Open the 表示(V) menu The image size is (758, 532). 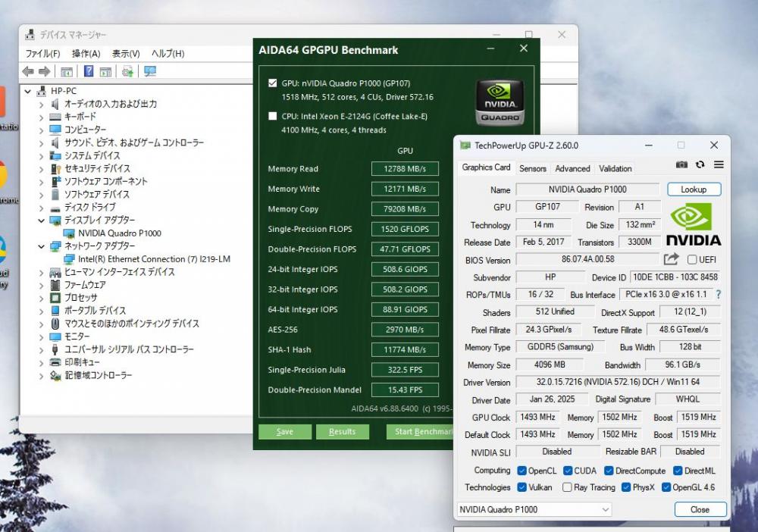tap(126, 54)
